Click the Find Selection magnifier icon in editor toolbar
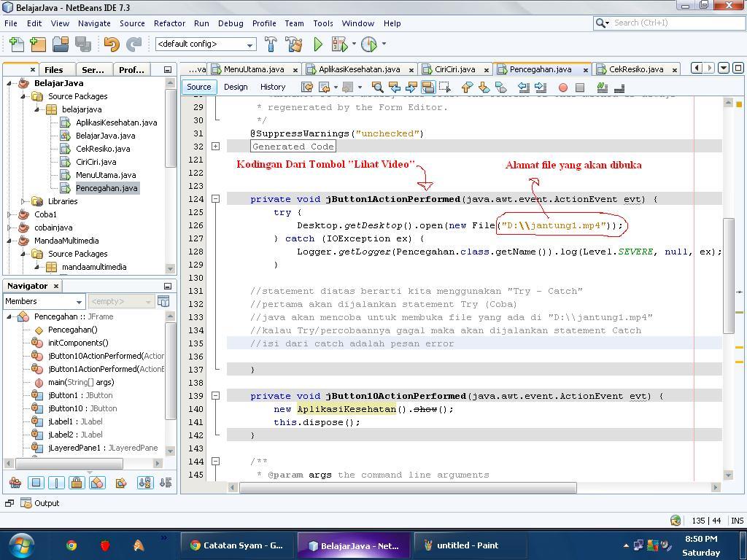Screen dimensions: 747x560 pyautogui.click(x=377, y=87)
